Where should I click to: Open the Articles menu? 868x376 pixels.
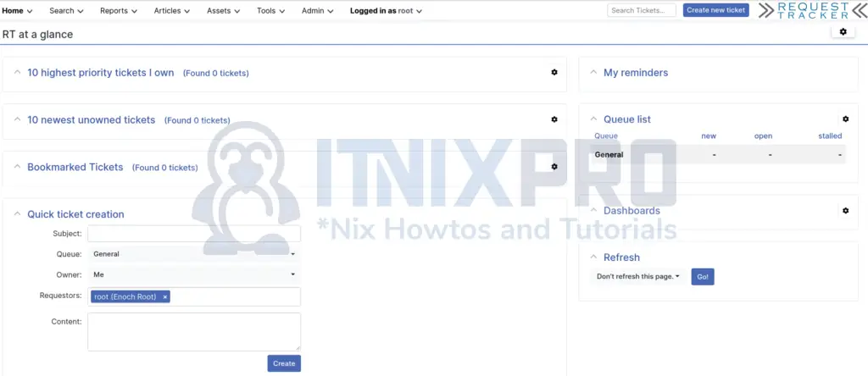tap(171, 11)
